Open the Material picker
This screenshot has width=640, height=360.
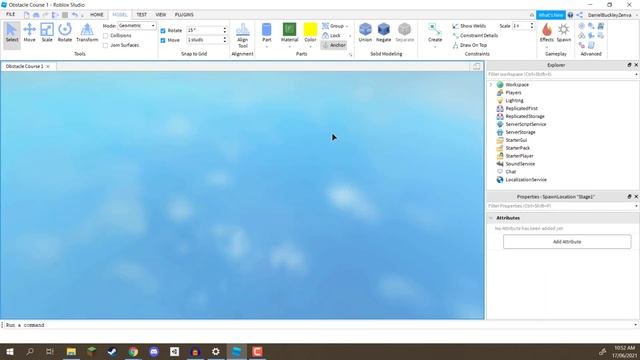point(289,33)
